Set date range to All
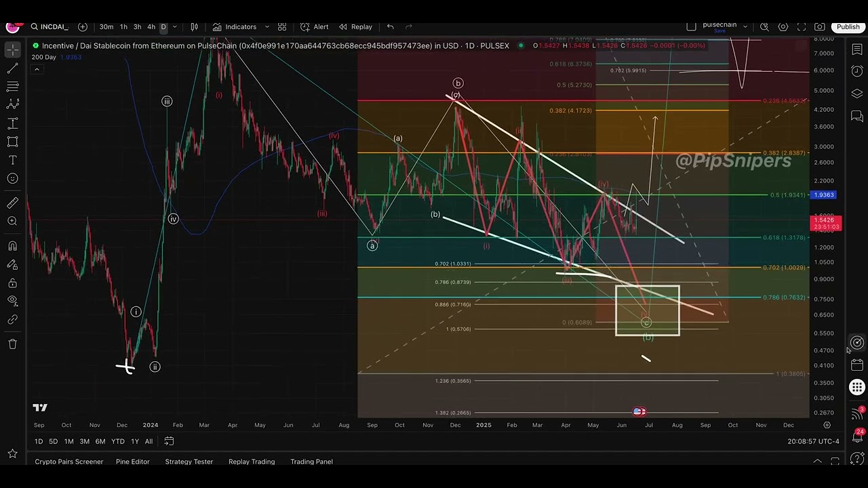This screenshot has width=868, height=488. click(149, 442)
